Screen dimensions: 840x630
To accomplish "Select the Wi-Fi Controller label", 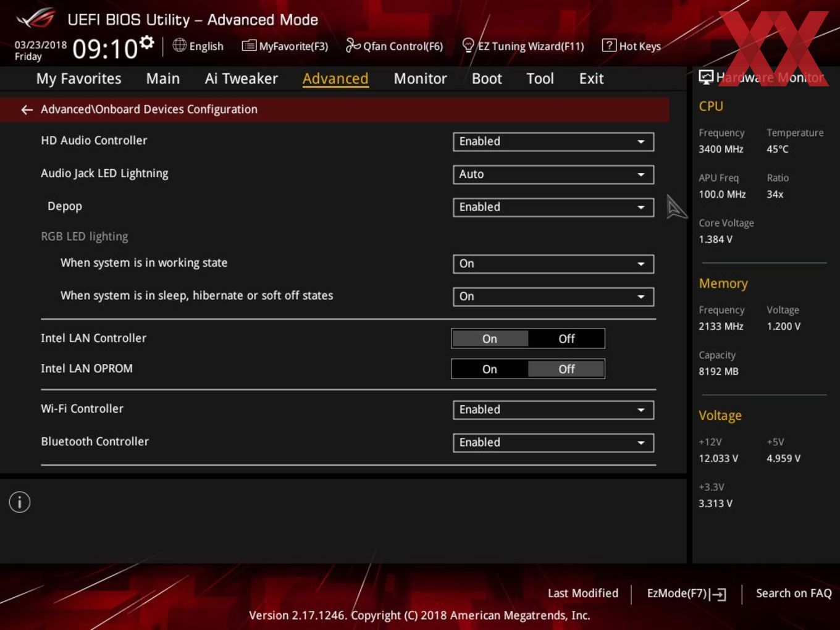I will (x=82, y=408).
